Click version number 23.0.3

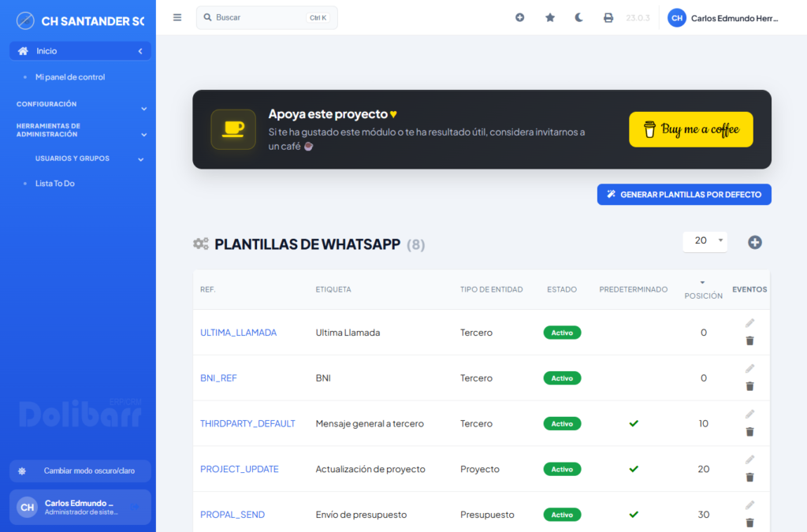(x=638, y=18)
